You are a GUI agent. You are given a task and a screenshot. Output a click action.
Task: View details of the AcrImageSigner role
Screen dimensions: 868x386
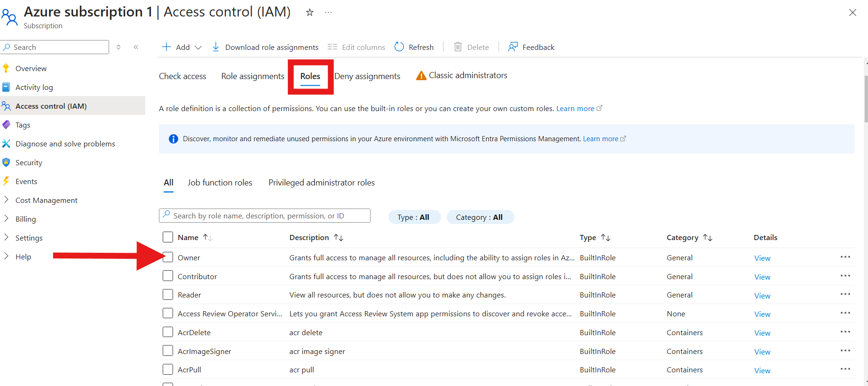(762, 352)
